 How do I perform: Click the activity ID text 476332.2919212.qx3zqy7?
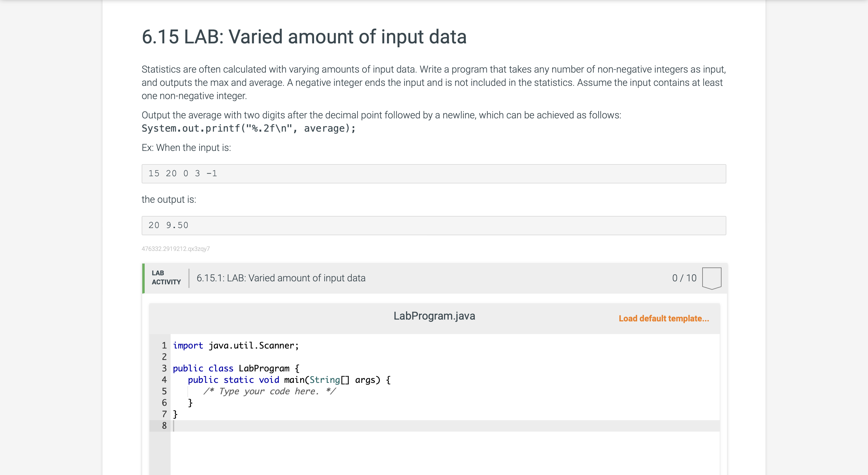coord(175,249)
